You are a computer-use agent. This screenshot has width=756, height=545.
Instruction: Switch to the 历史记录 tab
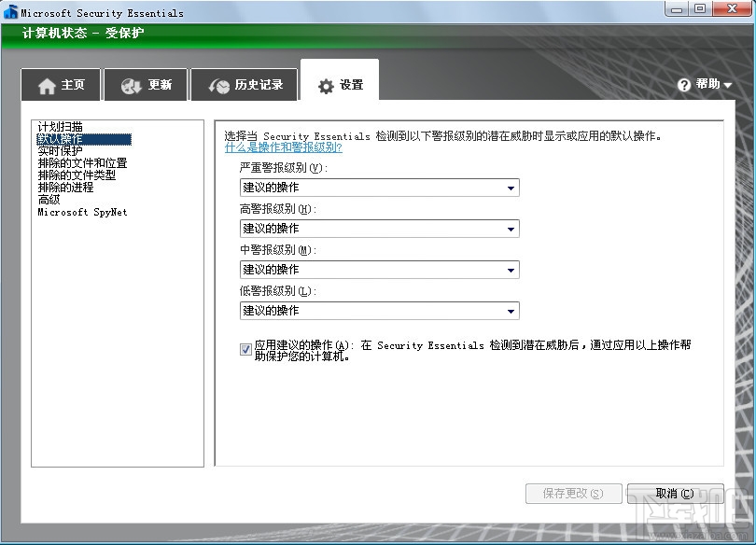245,84
